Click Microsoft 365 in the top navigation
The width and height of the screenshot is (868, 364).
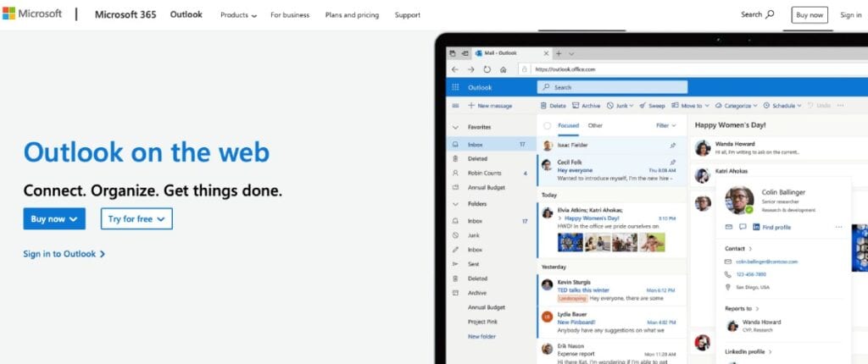(125, 15)
